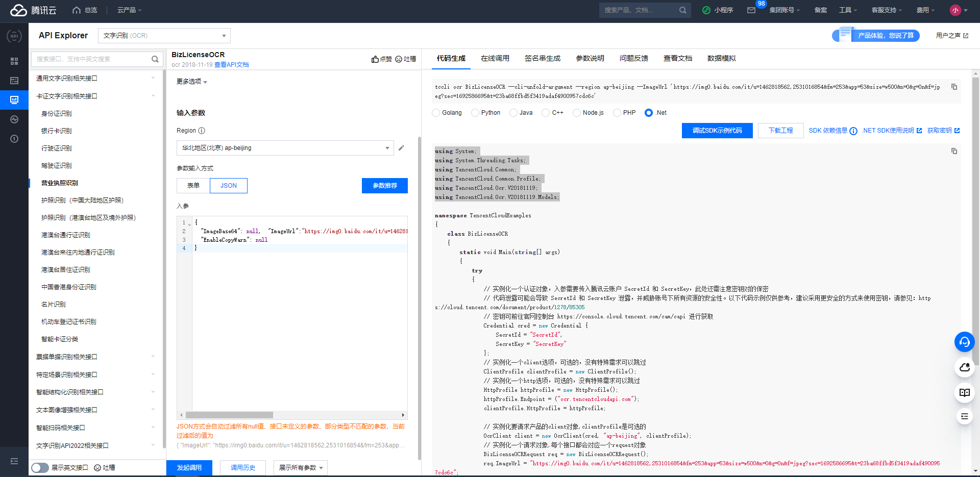Select 身份证识别 in interface list
980x477 pixels.
pos(57,114)
